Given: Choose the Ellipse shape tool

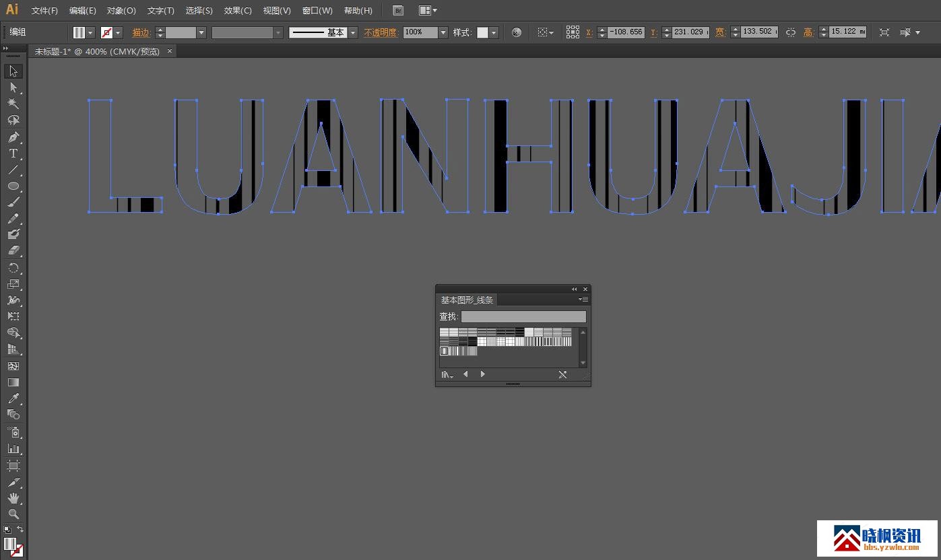Looking at the screenshot, I should coord(13,186).
